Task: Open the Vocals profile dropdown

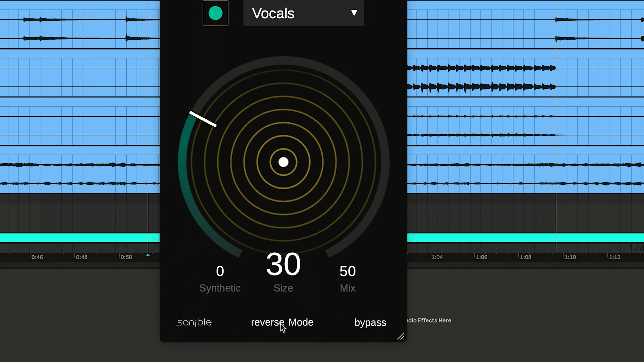Action: [x=303, y=13]
